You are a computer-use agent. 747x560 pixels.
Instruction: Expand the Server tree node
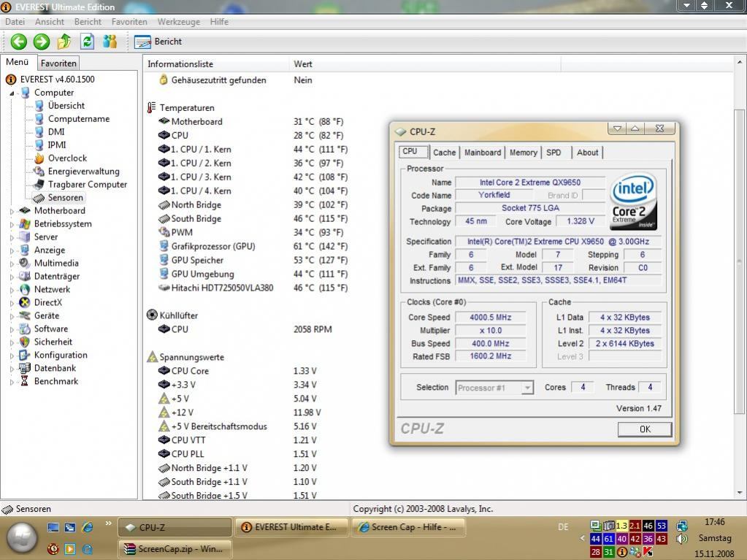pos(12,237)
